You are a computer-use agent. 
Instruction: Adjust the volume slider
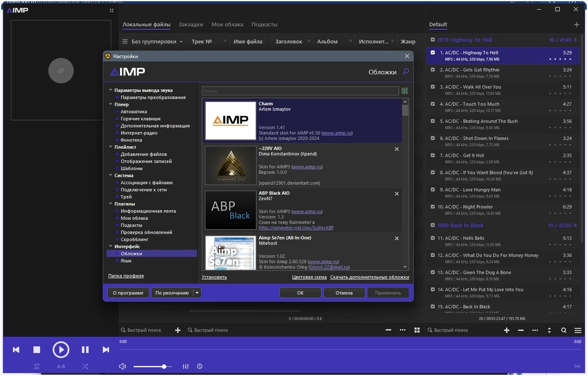click(x=153, y=366)
